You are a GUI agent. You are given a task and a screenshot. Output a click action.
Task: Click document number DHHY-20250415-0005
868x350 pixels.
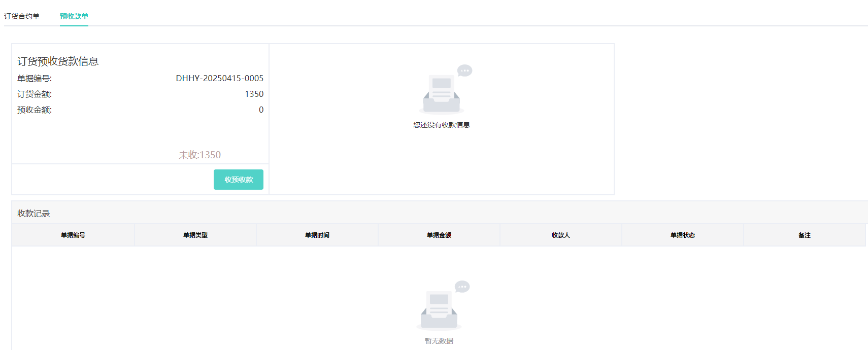219,78
